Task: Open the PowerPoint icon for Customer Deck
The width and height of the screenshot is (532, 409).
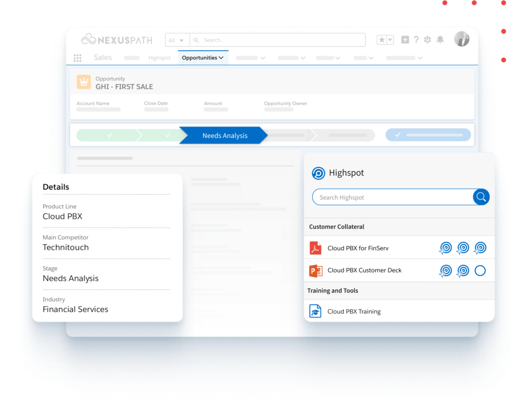Action: (x=315, y=270)
